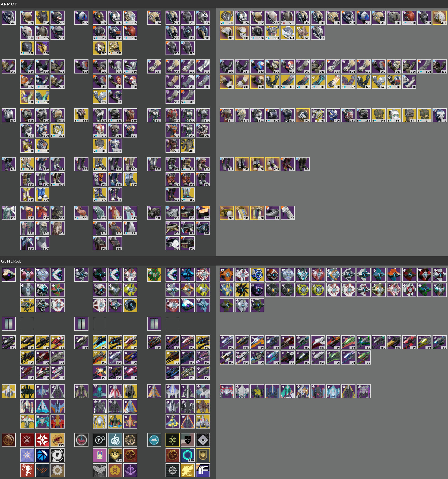Choose the green knot emblem on black
The height and width of the screenshot is (479, 448).
[173, 440]
